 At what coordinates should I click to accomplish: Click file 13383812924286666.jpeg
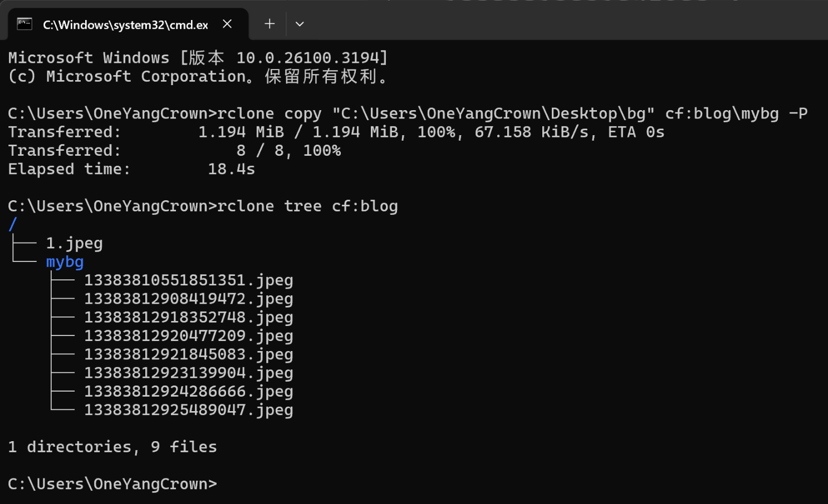pyautogui.click(x=188, y=391)
